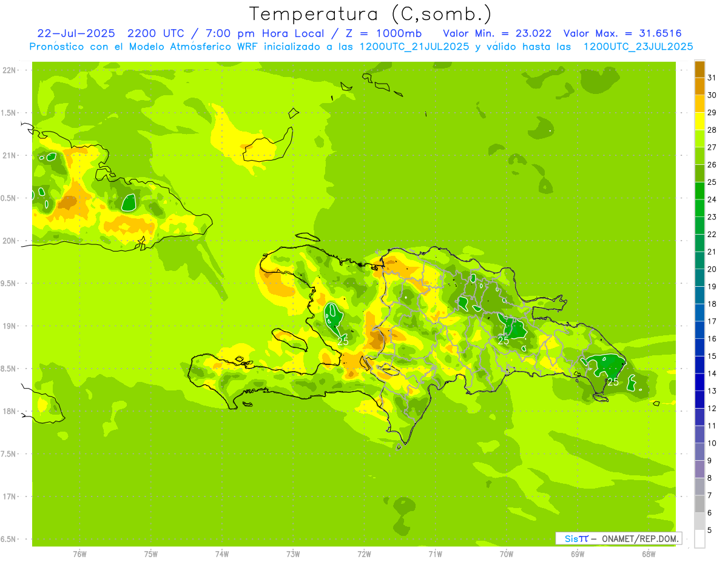Screen dimensions: 728x562
Task: Click the '1200UTC_21JUL2025' initialization time
Action: 414,47
